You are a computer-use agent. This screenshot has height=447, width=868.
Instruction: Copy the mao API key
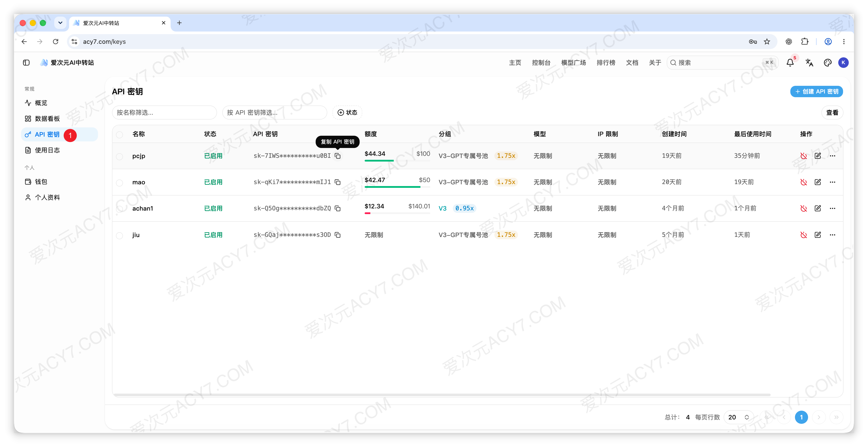click(x=338, y=182)
